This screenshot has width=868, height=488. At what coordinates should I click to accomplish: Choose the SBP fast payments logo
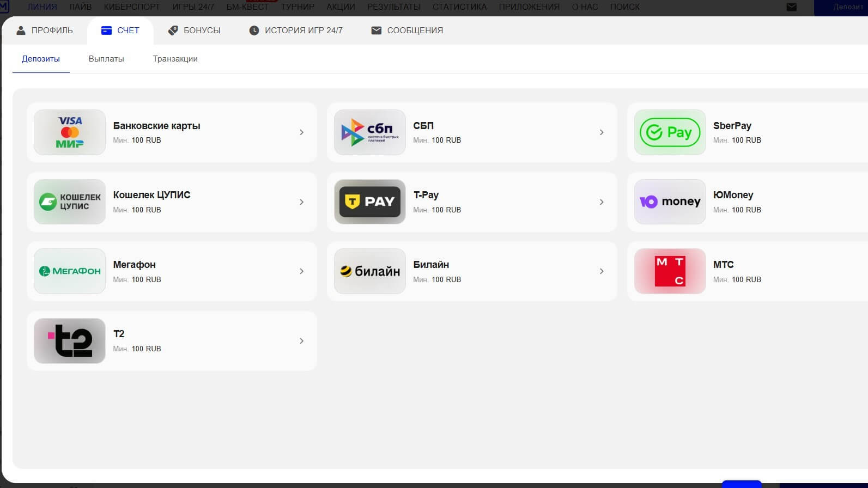point(370,132)
